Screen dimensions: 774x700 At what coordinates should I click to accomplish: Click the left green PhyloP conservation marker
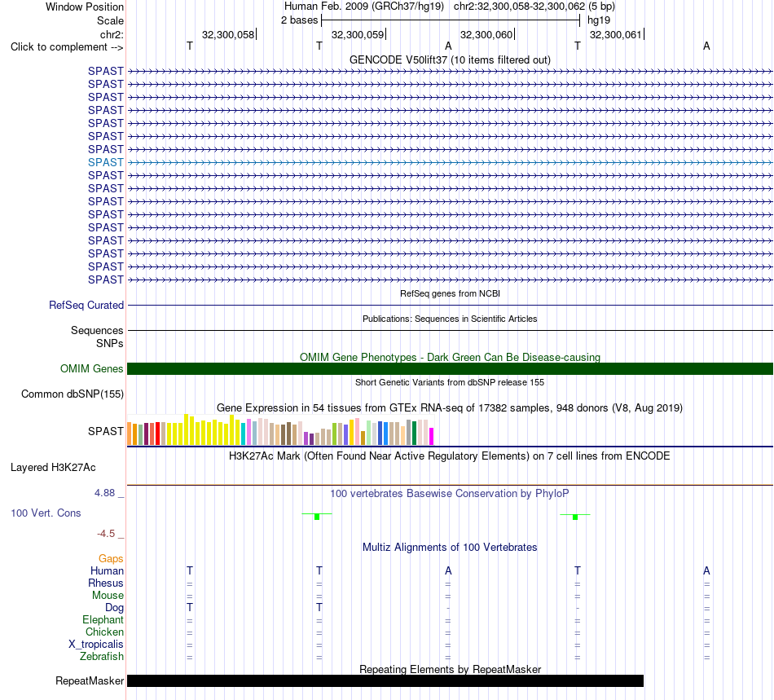point(317,516)
